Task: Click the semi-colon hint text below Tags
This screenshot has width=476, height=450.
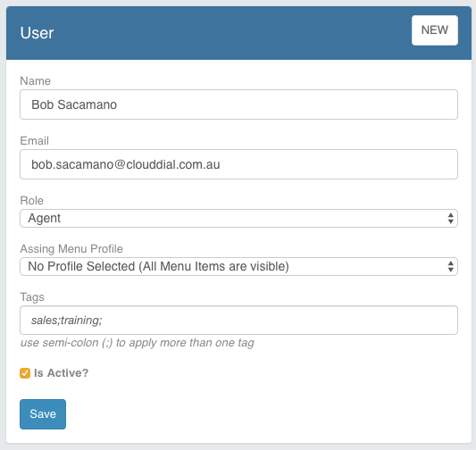Action: click(137, 343)
